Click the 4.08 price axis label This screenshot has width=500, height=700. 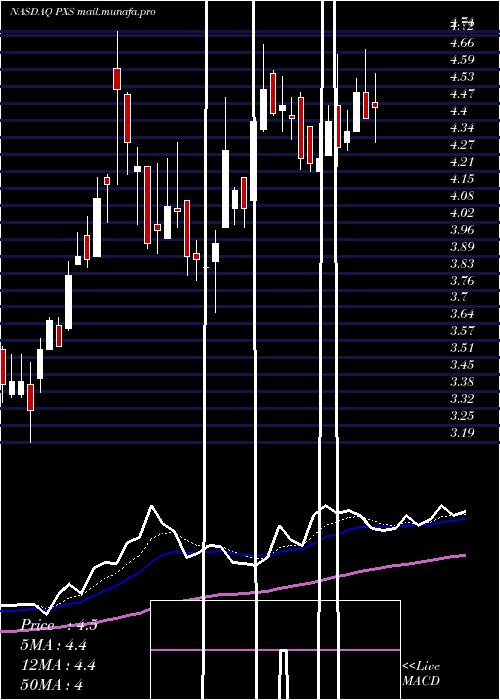462,196
